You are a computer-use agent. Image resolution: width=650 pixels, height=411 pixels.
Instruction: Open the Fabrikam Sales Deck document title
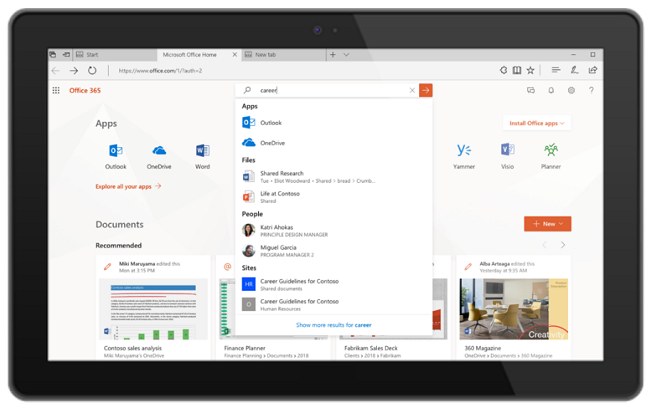coord(371,348)
